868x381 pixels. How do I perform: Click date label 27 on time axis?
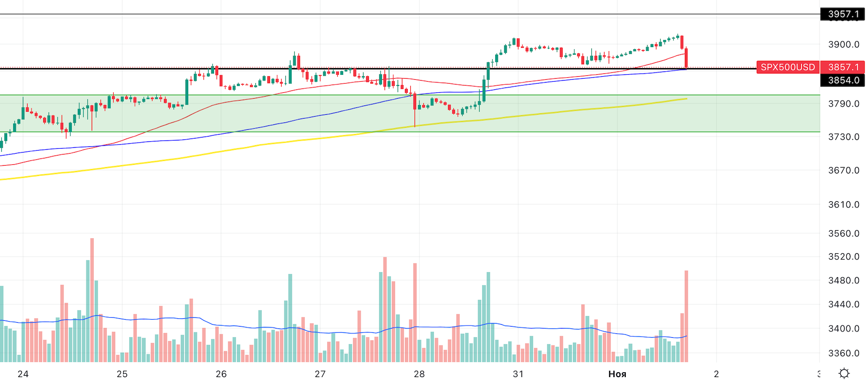tap(320, 374)
